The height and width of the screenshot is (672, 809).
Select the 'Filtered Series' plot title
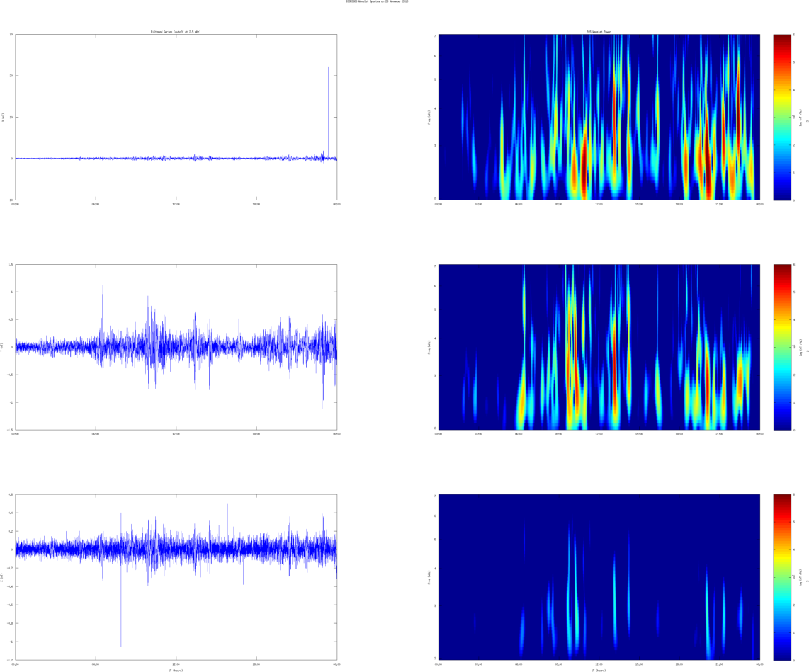(x=176, y=32)
